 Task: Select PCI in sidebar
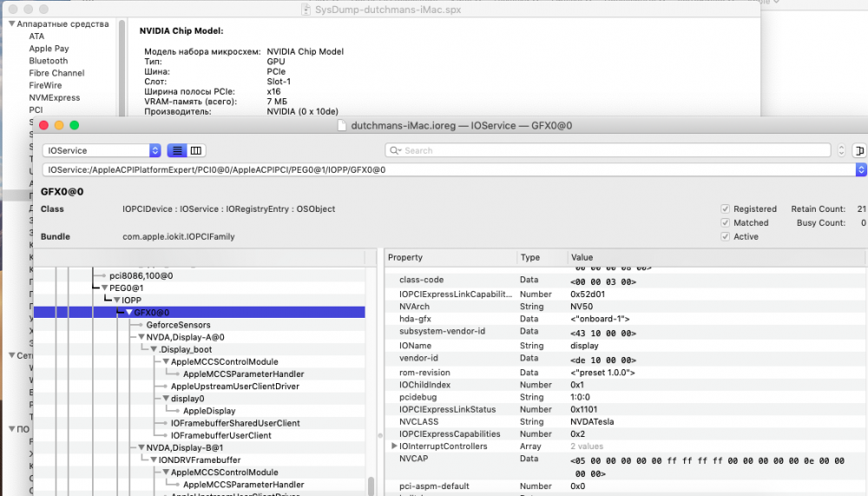(x=36, y=109)
